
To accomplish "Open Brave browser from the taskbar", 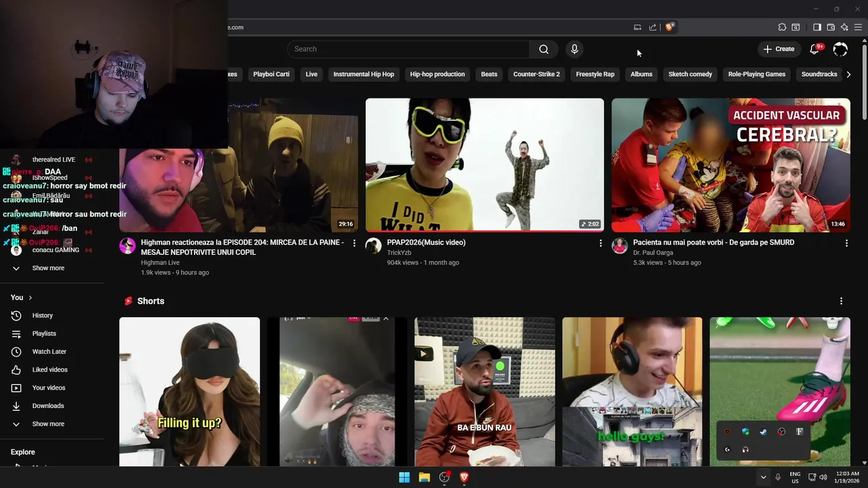I will (465, 477).
